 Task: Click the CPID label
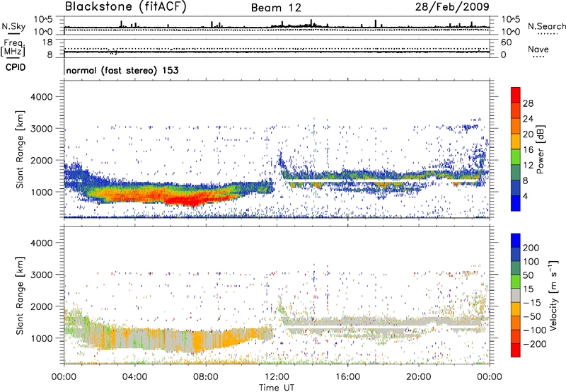pyautogui.click(x=16, y=67)
